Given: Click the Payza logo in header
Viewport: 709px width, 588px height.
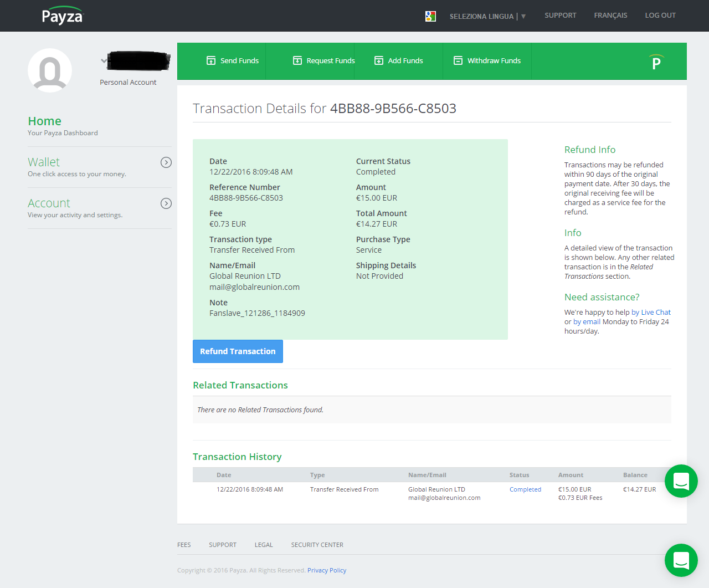Looking at the screenshot, I should click(62, 16).
